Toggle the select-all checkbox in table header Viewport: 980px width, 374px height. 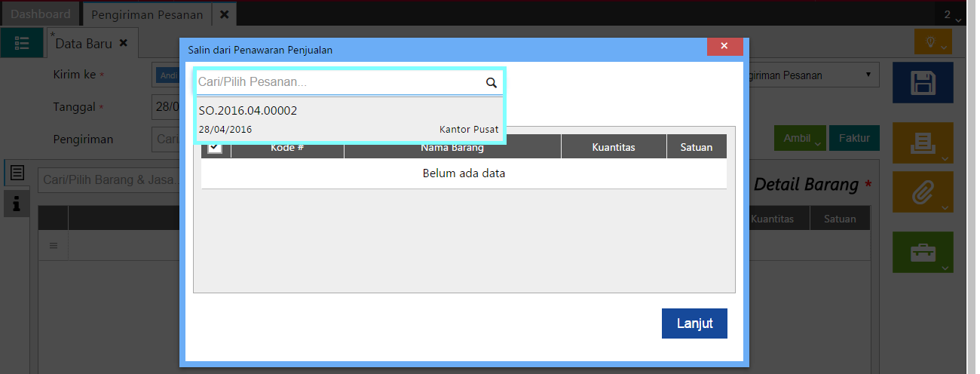coord(215,147)
